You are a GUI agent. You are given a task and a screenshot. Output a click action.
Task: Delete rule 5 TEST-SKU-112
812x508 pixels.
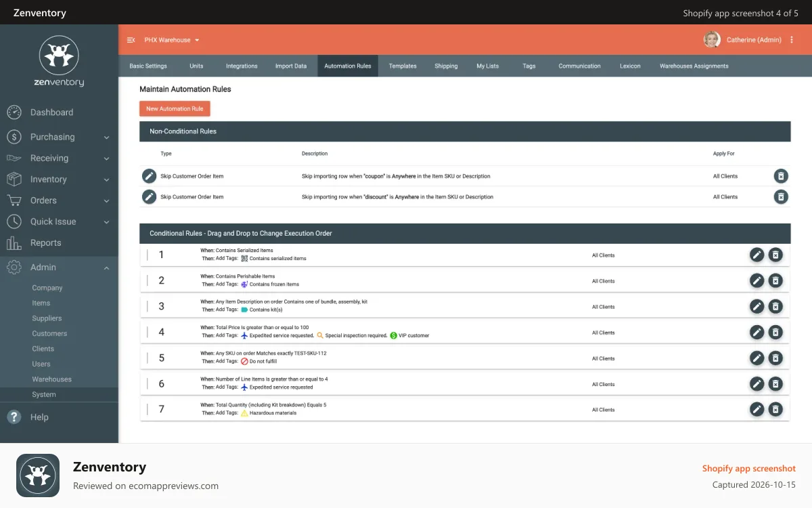pyautogui.click(x=776, y=358)
